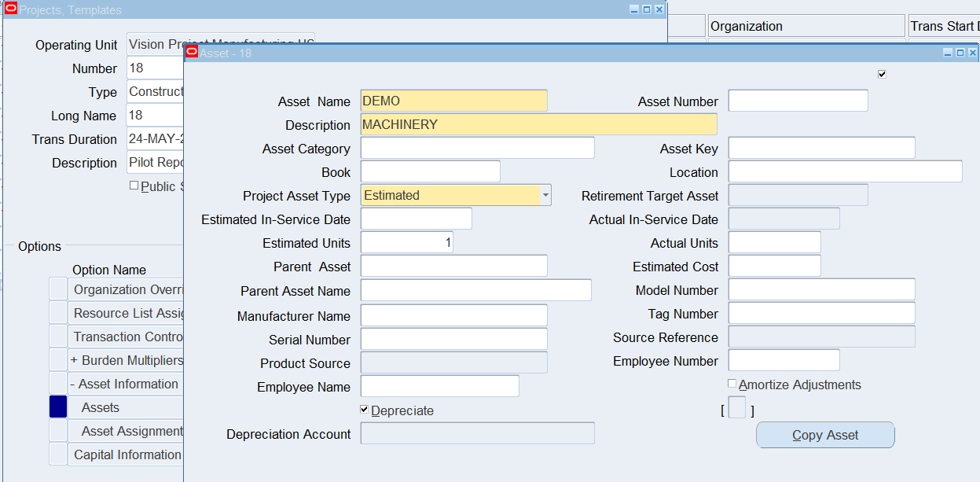Click the Copy Asset button
The image size is (980, 482).
825,435
